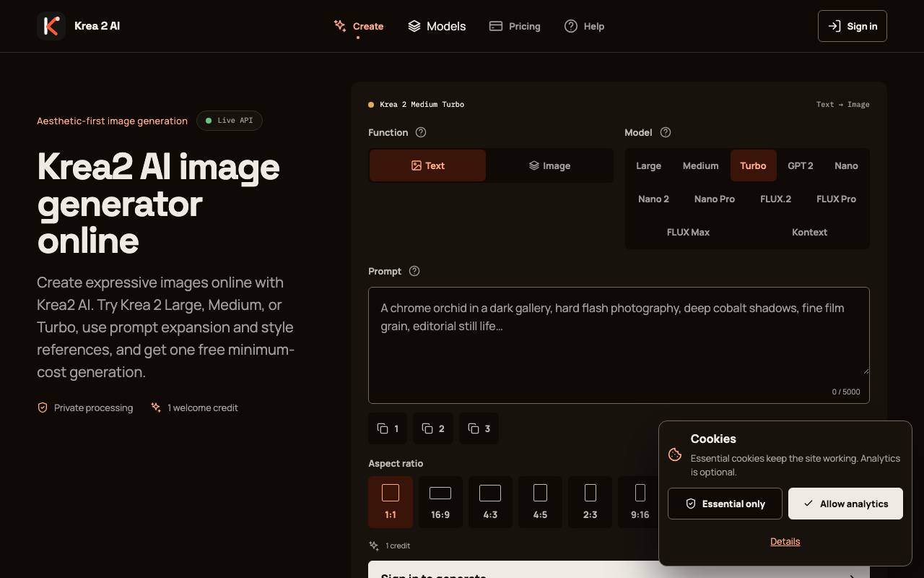Click the 'Krea 2 Medium Turbo' label

[x=422, y=105]
